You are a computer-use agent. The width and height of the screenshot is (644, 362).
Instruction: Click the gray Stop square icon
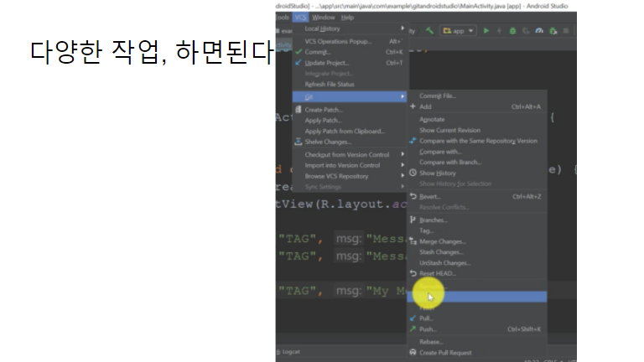tap(566, 31)
